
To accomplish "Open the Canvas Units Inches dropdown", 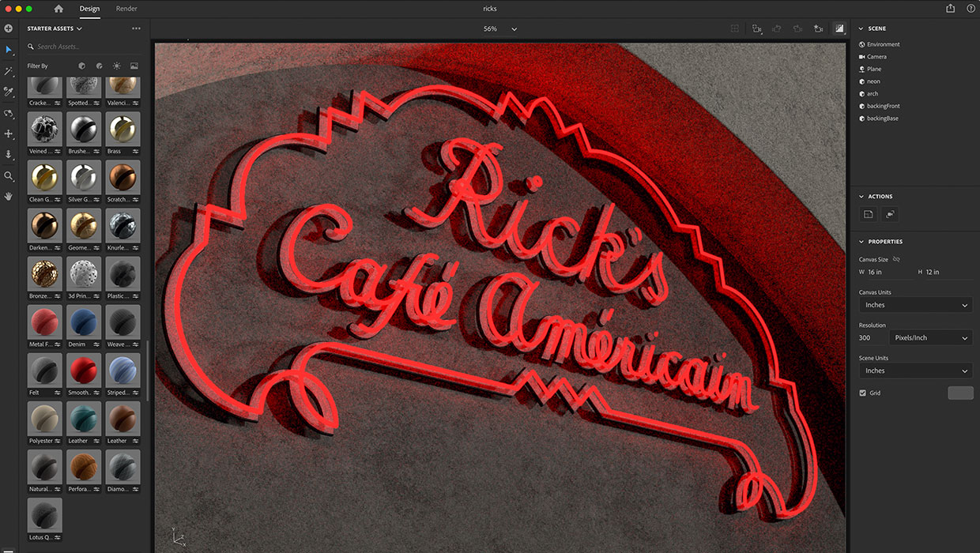I will pos(915,305).
